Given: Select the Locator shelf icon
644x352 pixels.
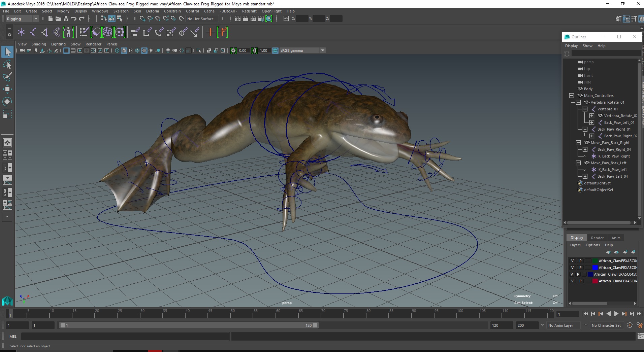Looking at the screenshot, I should coord(21,32).
